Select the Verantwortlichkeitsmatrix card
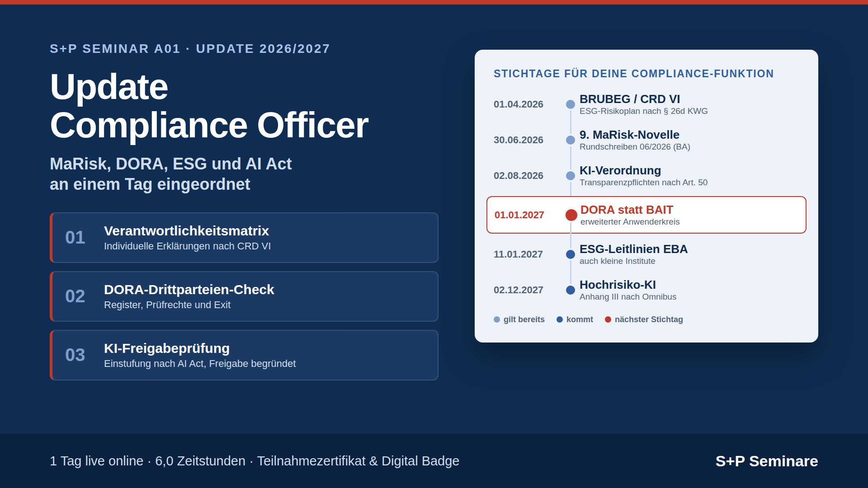Image resolution: width=868 pixels, height=488 pixels. (244, 238)
